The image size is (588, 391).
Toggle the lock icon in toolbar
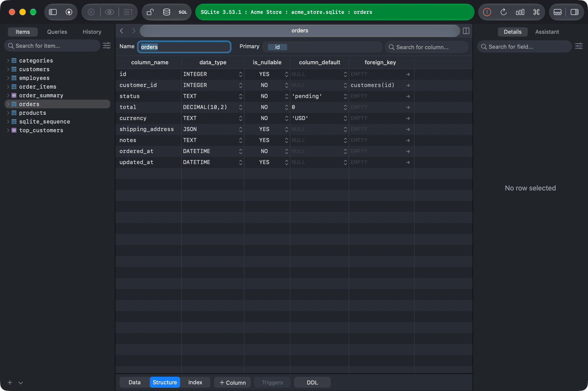[x=150, y=12]
